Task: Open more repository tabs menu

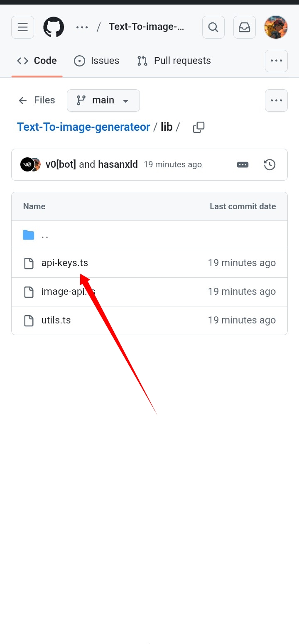Action: [276, 61]
